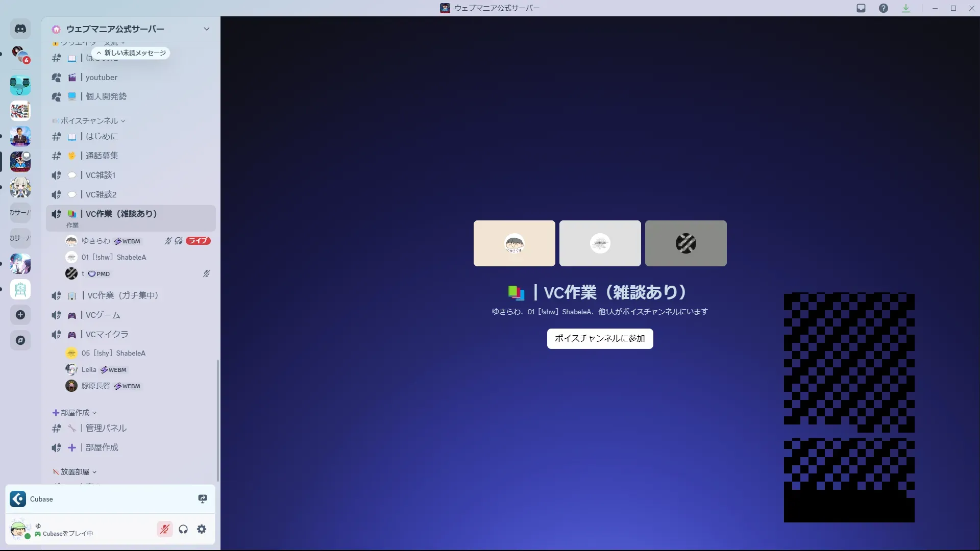Unmute the microphone in user panel
Image resolution: width=980 pixels, height=551 pixels.
[x=164, y=529]
